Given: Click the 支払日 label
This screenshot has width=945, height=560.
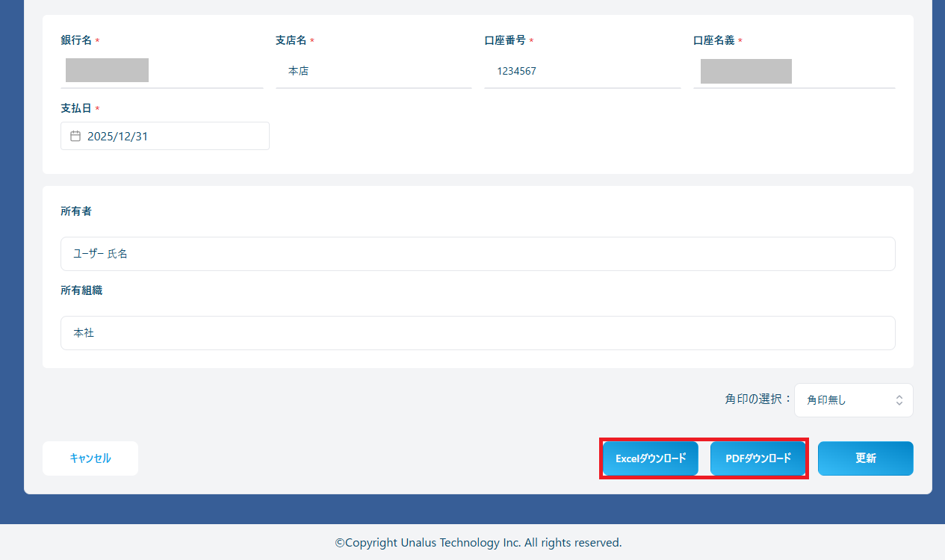Looking at the screenshot, I should point(76,108).
